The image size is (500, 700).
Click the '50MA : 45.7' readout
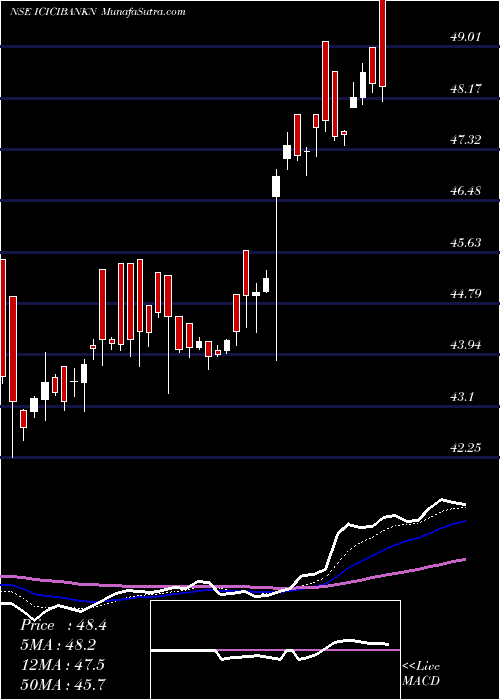[x=63, y=684]
